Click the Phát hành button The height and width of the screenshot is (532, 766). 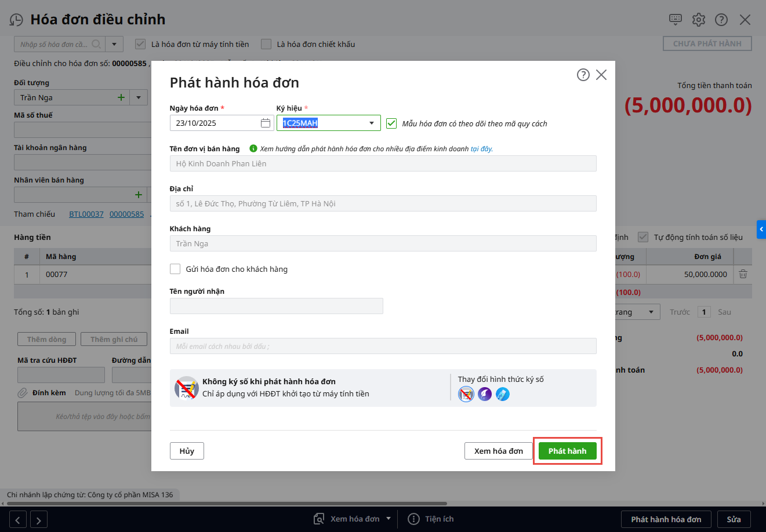pyautogui.click(x=567, y=451)
